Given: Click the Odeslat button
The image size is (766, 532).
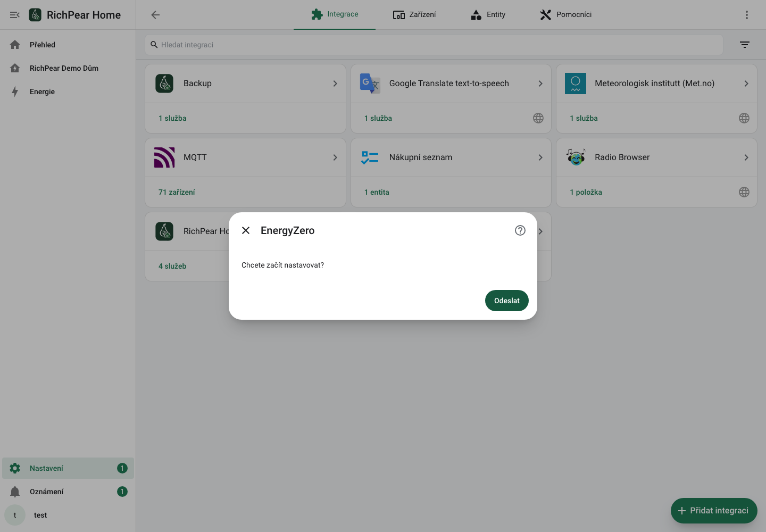Looking at the screenshot, I should coord(507,301).
